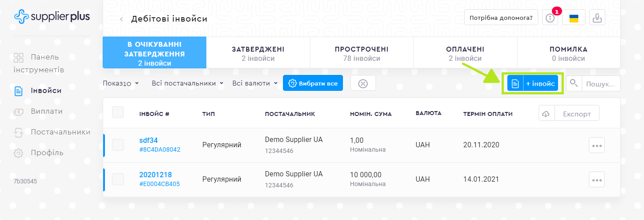
Task: Click the + інвойс button
Action: [x=532, y=83]
